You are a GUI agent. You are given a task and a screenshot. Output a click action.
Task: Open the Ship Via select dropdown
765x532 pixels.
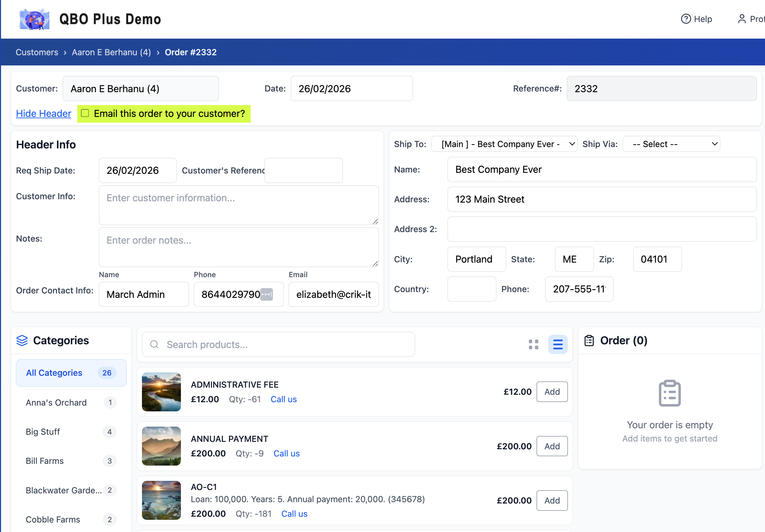click(x=671, y=144)
